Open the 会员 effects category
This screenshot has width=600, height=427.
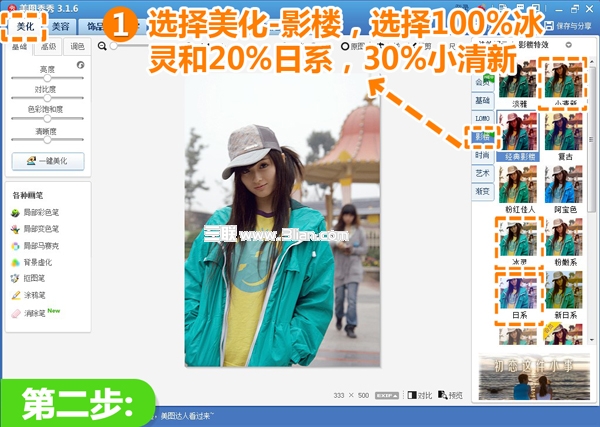coord(483,82)
